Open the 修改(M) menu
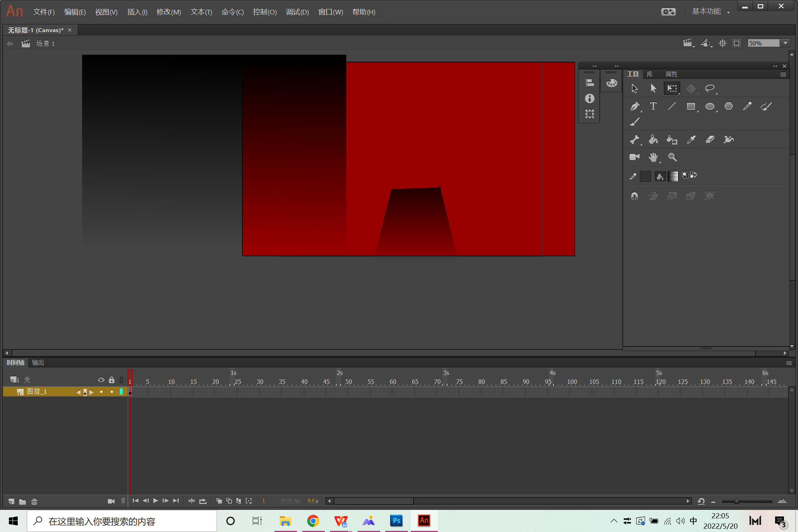Viewport: 798px width, 532px height. click(168, 12)
